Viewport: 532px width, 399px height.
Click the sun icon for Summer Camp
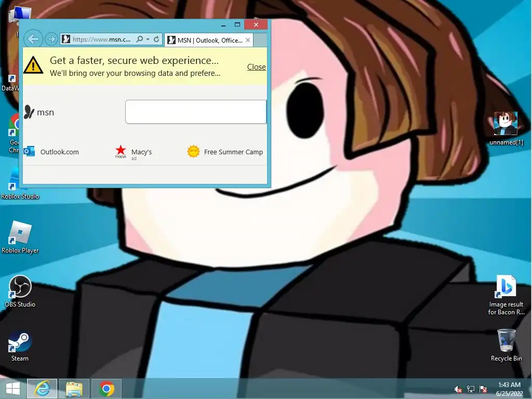[193, 151]
